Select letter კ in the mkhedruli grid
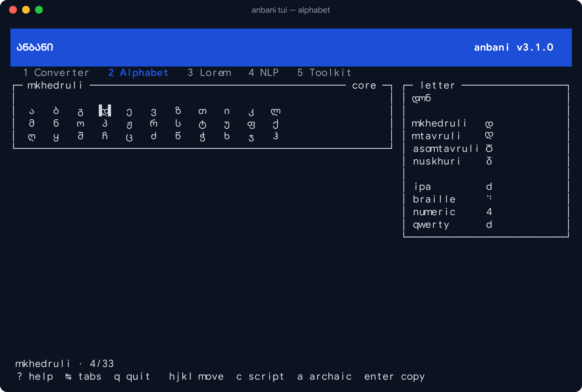582x392 pixels. click(x=251, y=112)
